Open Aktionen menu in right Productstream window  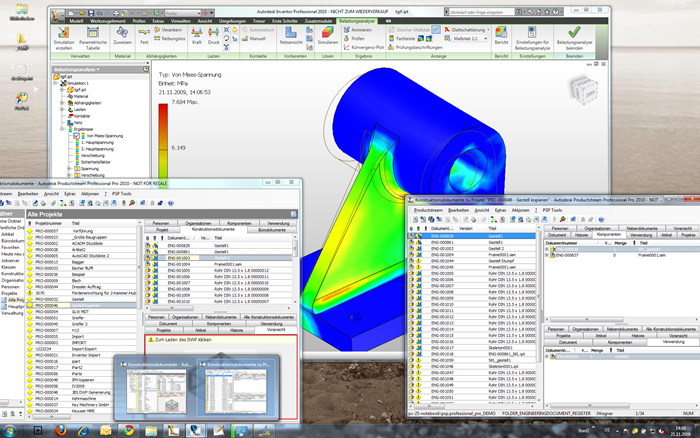tap(520, 210)
